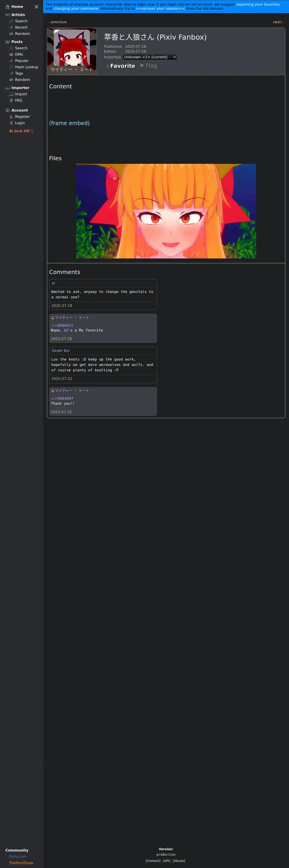Screen dimensions: 289x868
Task: Open the Import page
Action: [x=21, y=94]
